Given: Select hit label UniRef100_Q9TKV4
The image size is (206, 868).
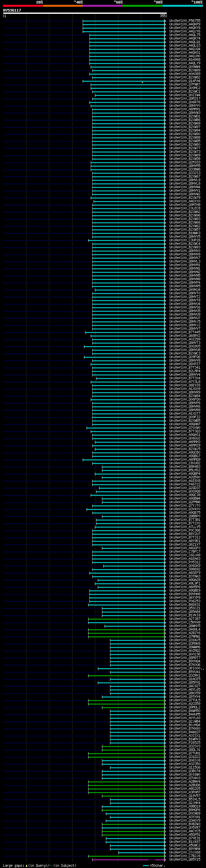Looking at the screenshot, I should [185, 697].
